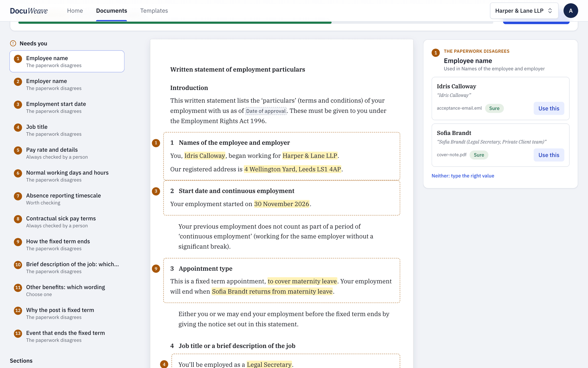Click Sure badge on Idris Calloway card
The width and height of the screenshot is (588, 368).
click(494, 108)
